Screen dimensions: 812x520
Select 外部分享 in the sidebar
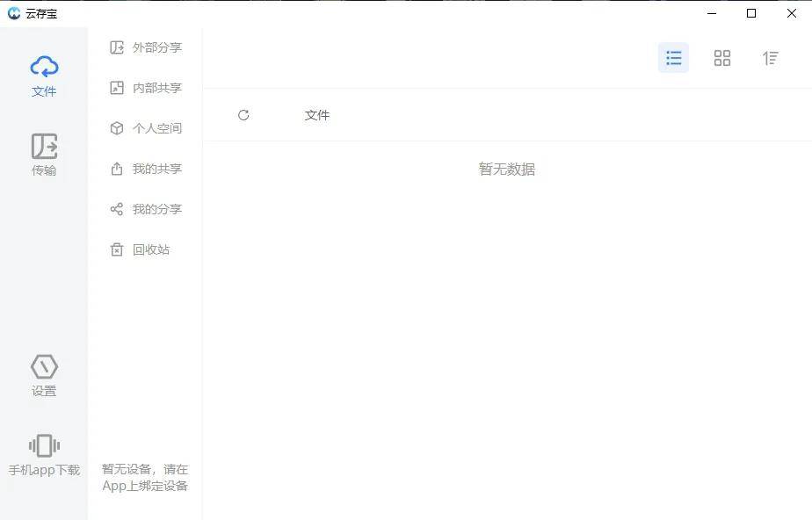(x=146, y=47)
